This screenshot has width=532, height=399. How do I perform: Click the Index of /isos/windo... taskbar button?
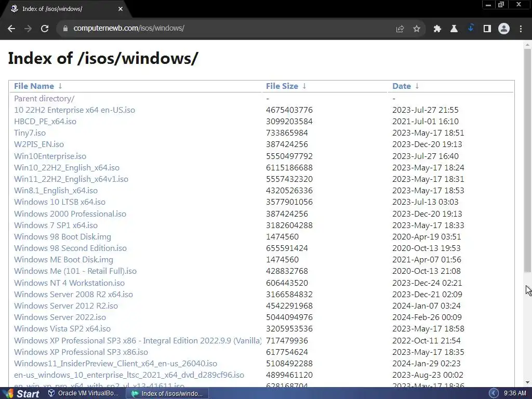click(x=167, y=394)
